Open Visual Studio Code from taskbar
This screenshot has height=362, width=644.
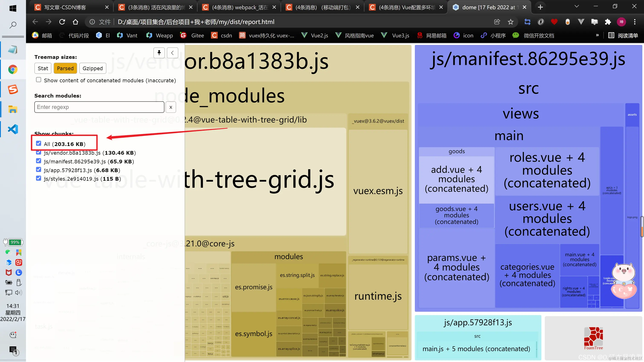point(13,129)
